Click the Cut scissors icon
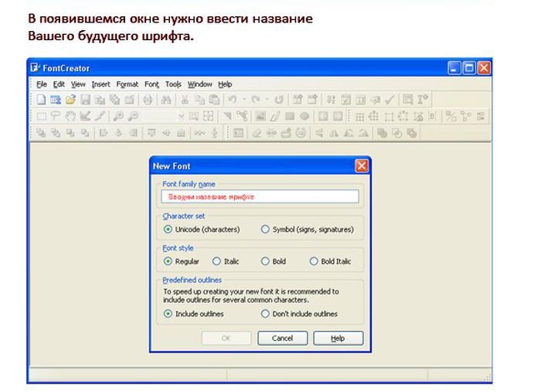 [185, 100]
